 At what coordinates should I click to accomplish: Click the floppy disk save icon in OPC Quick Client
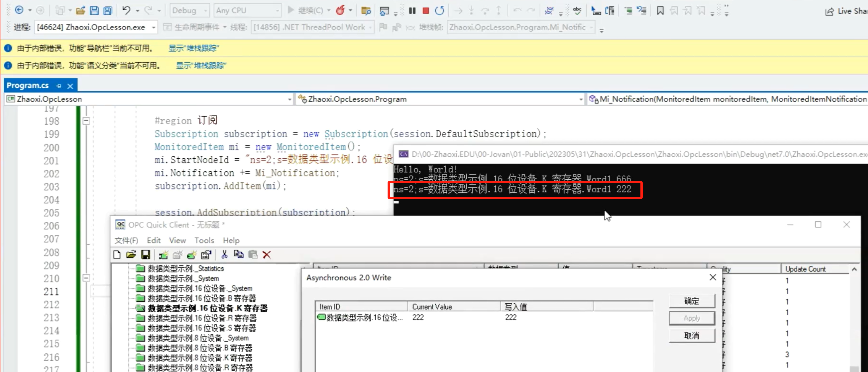point(145,255)
